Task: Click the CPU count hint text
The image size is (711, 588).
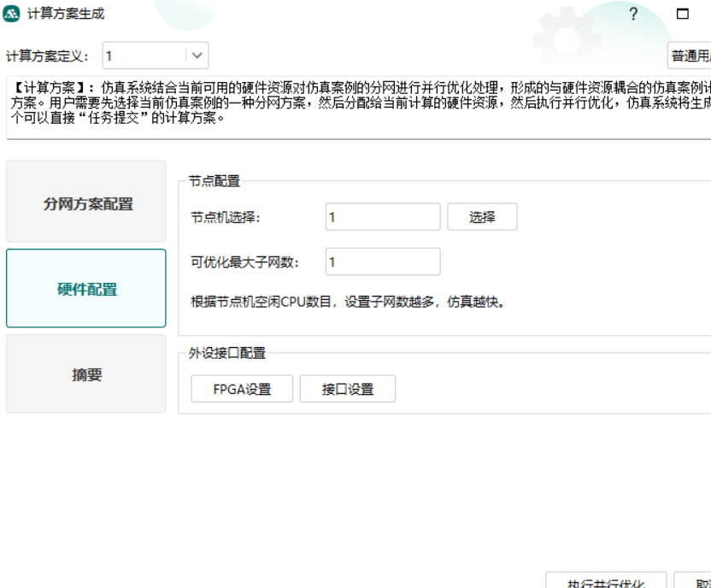Action: tap(348, 302)
